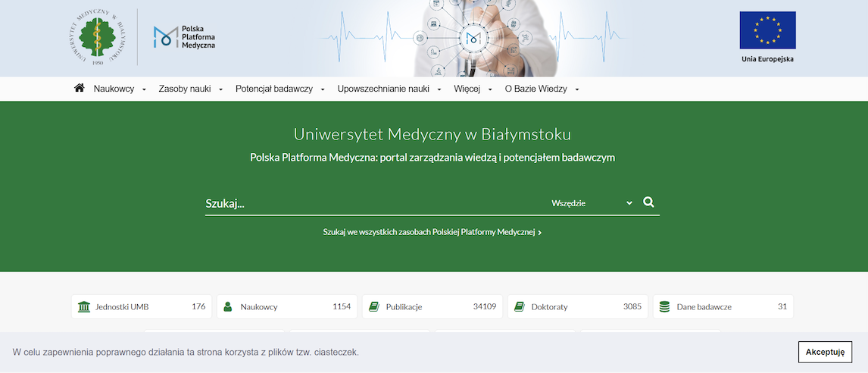Image resolution: width=868 pixels, height=373 pixels.
Task: Click the cookie notice text about ciasteczek
Action: point(186,352)
